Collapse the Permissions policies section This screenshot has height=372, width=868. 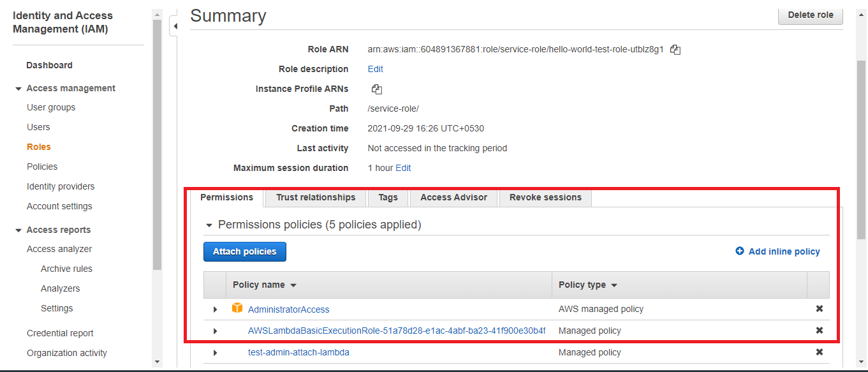point(209,225)
